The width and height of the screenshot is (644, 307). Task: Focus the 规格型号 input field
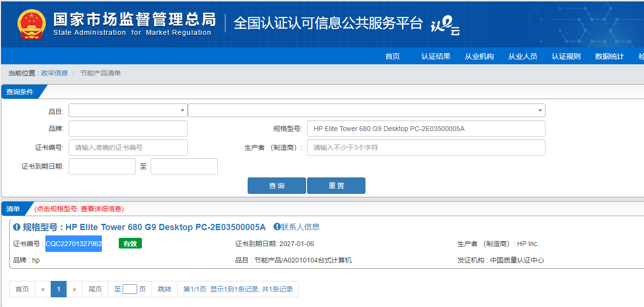426,129
